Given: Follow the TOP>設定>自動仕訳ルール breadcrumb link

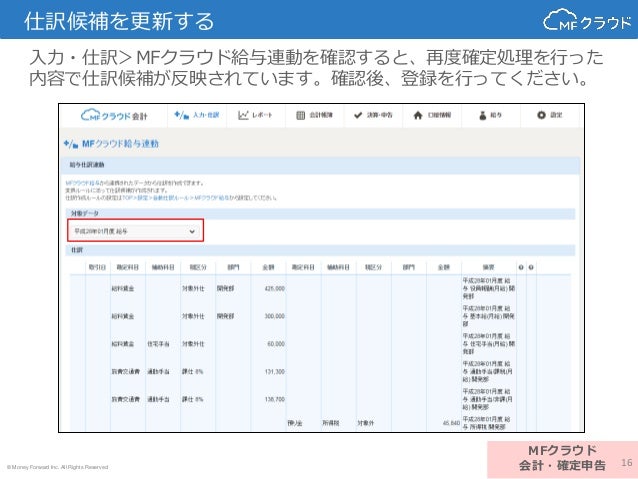Looking at the screenshot, I should point(175,198).
